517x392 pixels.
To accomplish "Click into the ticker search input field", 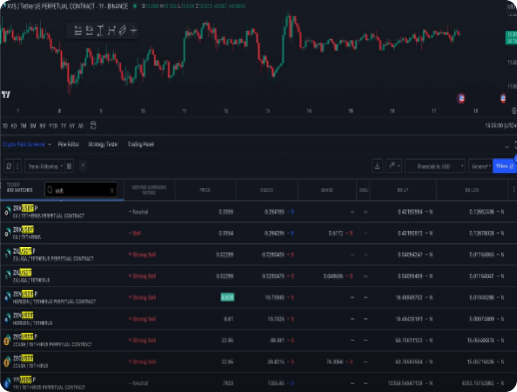I will (80, 190).
